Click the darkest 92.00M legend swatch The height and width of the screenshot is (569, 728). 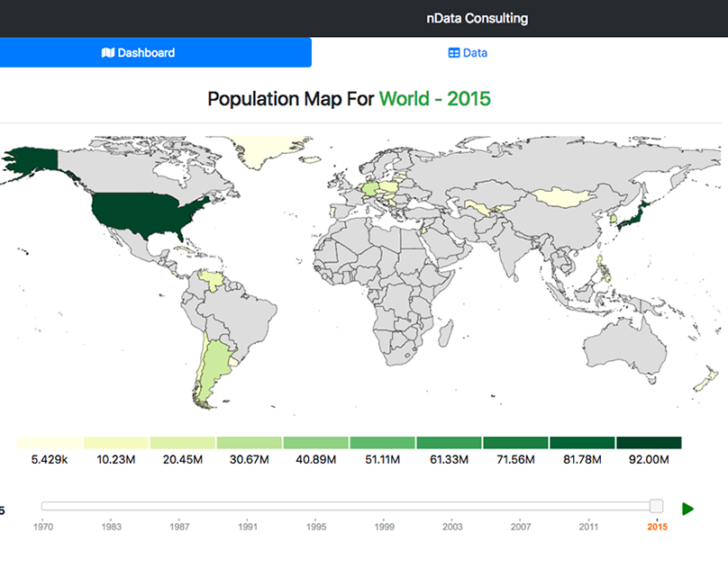(x=650, y=441)
